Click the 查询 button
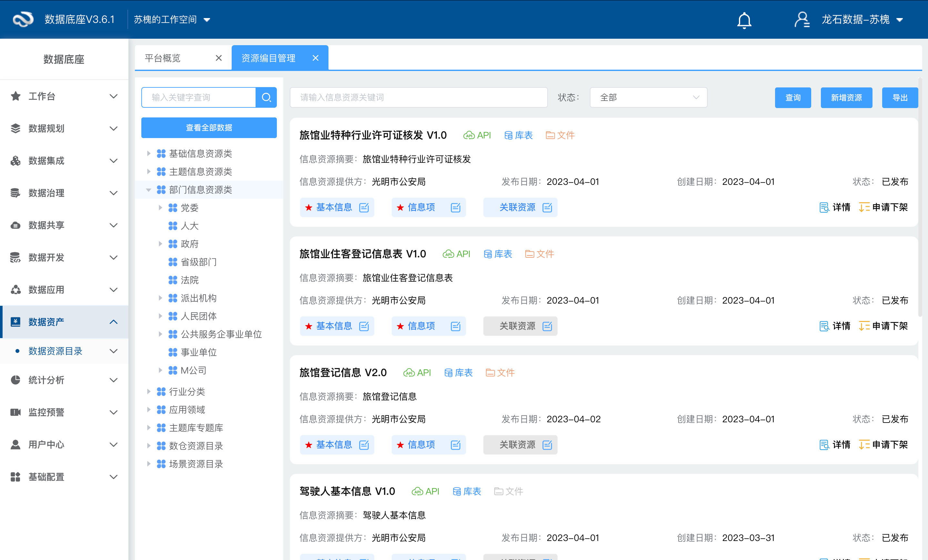This screenshot has width=928, height=560. point(793,97)
